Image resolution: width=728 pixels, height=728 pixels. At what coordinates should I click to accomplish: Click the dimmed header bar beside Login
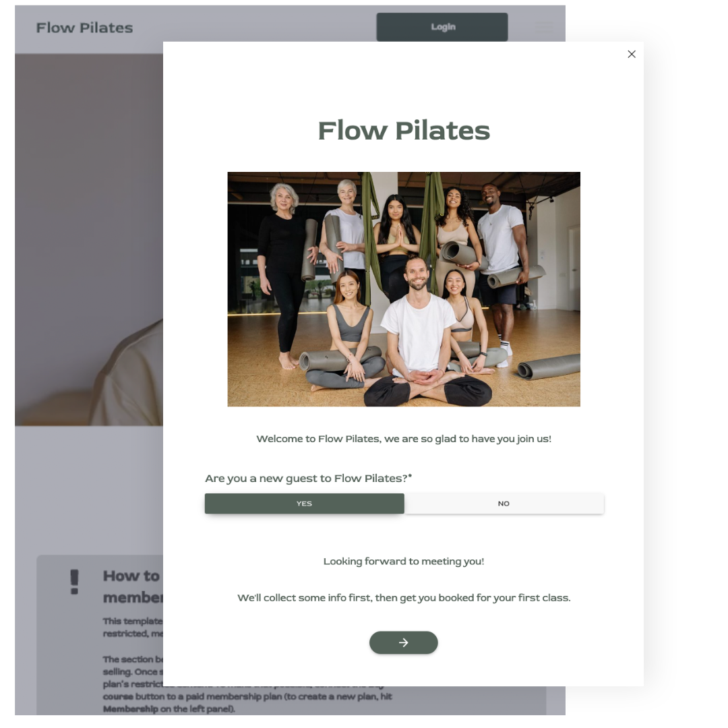pyautogui.click(x=254, y=28)
